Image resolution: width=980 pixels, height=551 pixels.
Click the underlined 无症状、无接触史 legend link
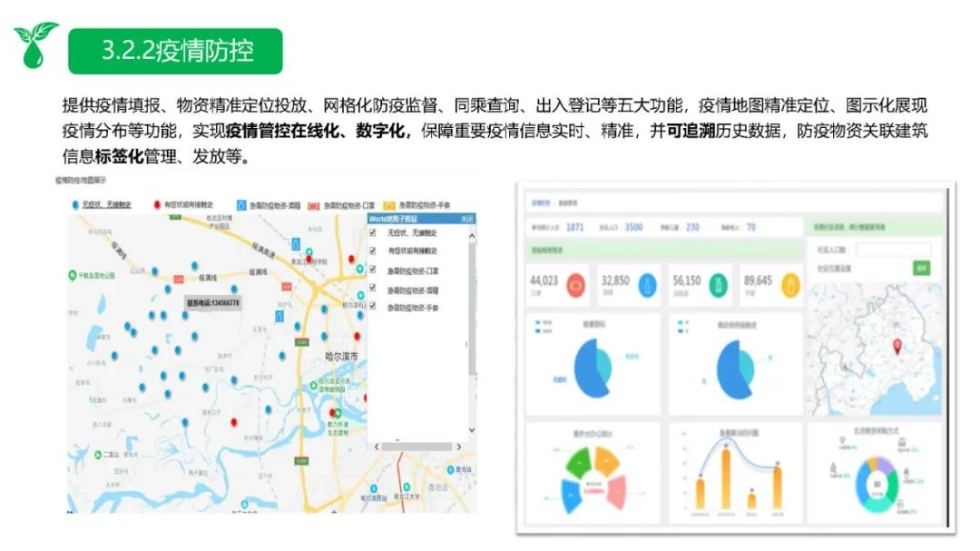107,205
